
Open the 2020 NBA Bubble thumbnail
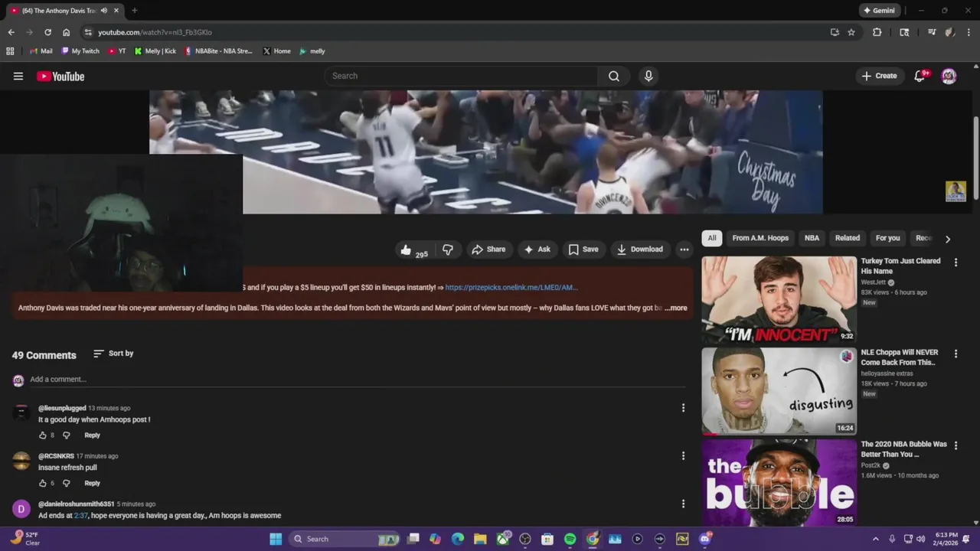pos(779,482)
